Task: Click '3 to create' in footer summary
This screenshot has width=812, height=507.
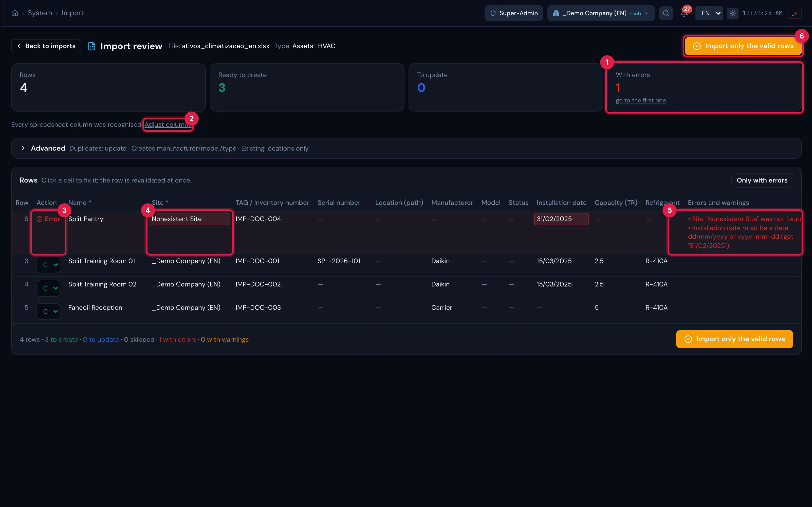Action: tap(61, 339)
